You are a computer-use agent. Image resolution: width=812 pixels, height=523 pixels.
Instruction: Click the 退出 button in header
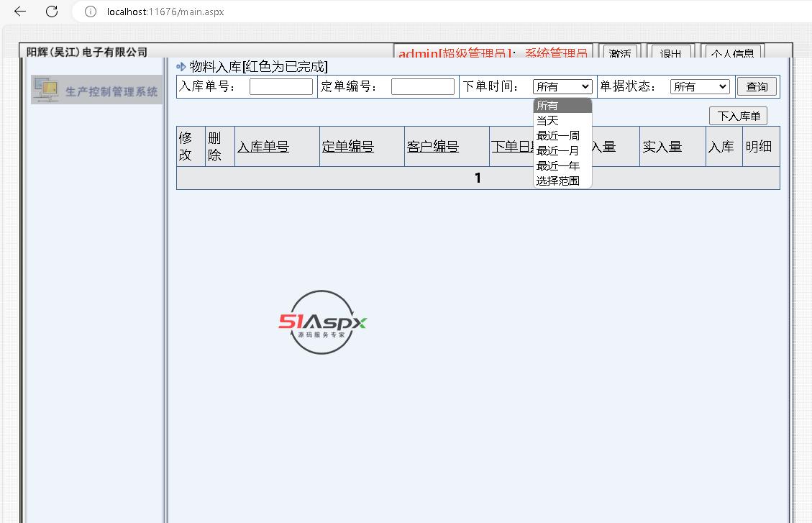(670, 53)
